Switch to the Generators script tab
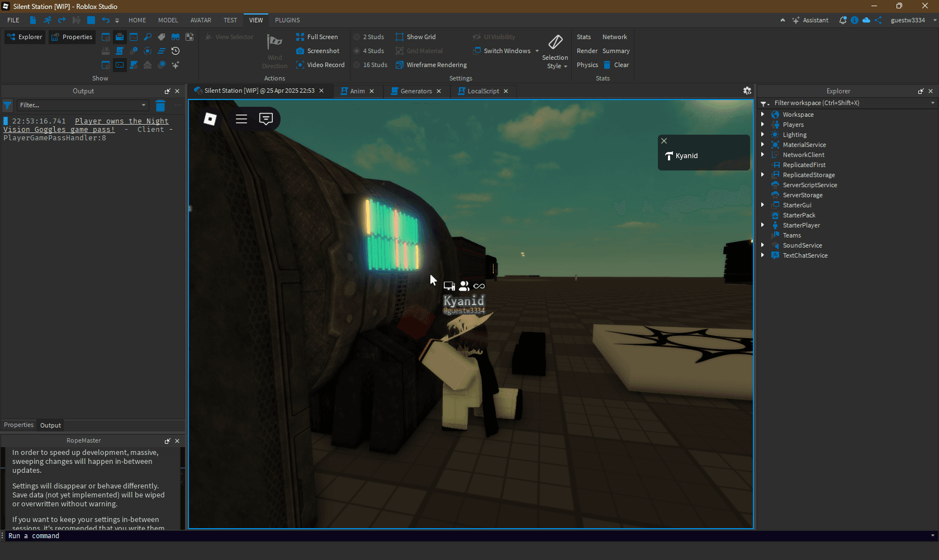This screenshot has height=560, width=939. (x=416, y=91)
